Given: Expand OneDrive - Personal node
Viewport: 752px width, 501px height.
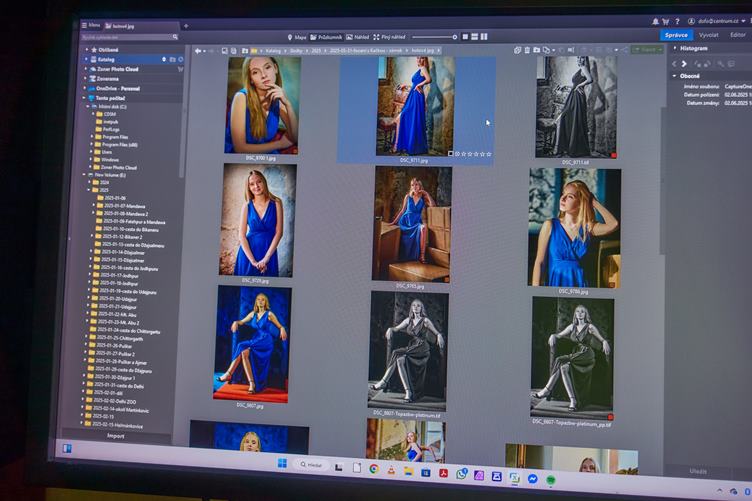Looking at the screenshot, I should (x=85, y=88).
